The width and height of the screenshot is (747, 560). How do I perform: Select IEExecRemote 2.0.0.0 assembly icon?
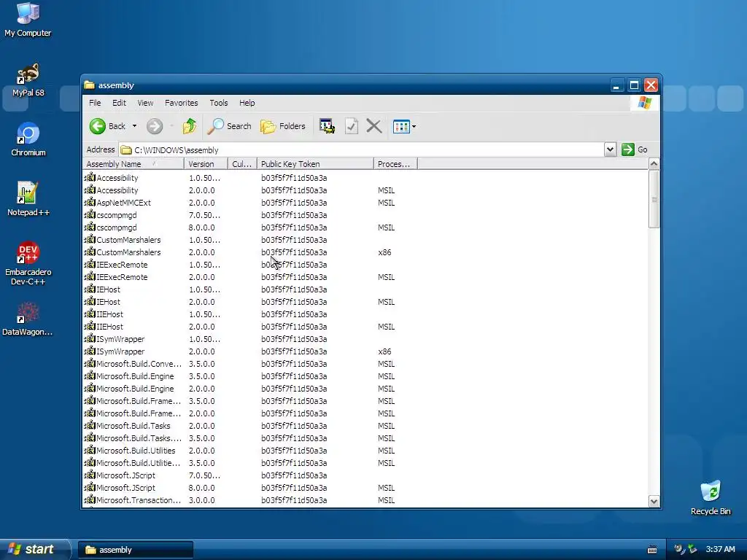[x=90, y=276]
